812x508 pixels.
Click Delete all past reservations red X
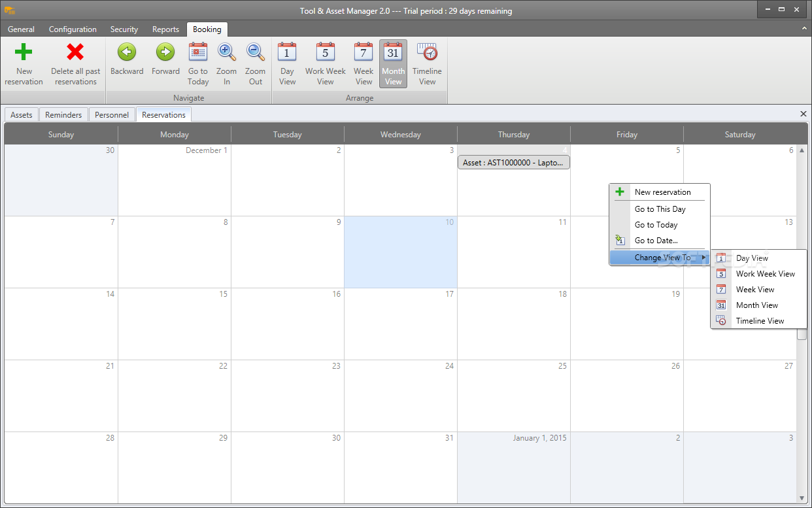pyautogui.click(x=76, y=52)
